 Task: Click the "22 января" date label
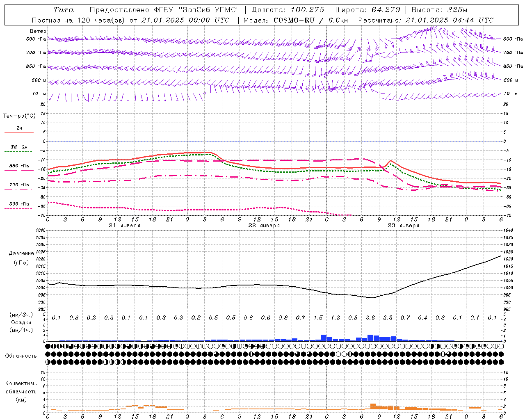(x=264, y=226)
